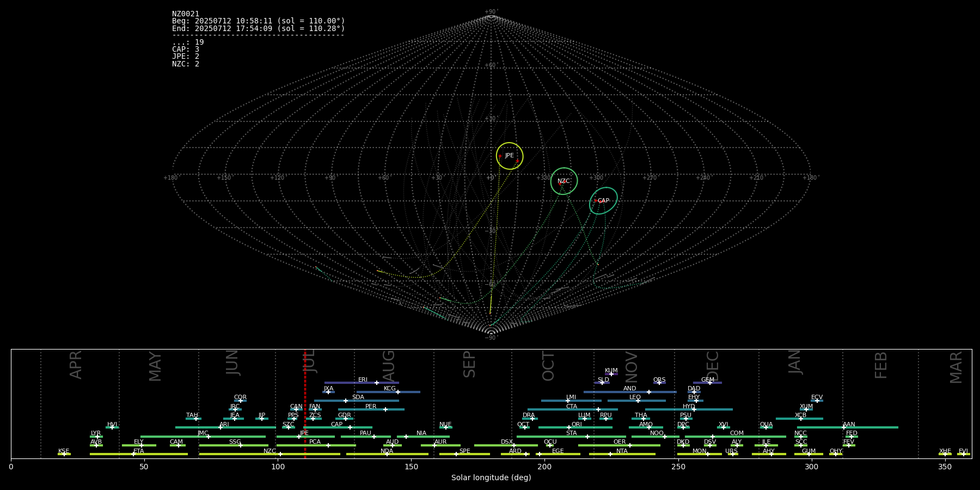Click the +240° longitude label on the map
The width and height of the screenshot is (980, 490).
tap(703, 178)
